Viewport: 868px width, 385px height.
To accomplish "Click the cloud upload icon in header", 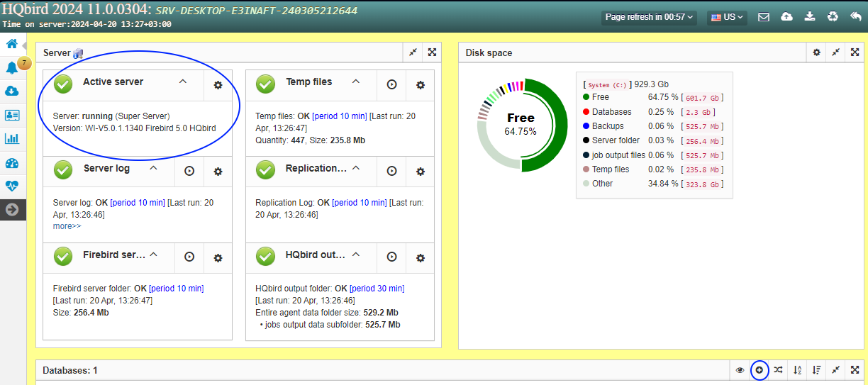I will point(787,17).
